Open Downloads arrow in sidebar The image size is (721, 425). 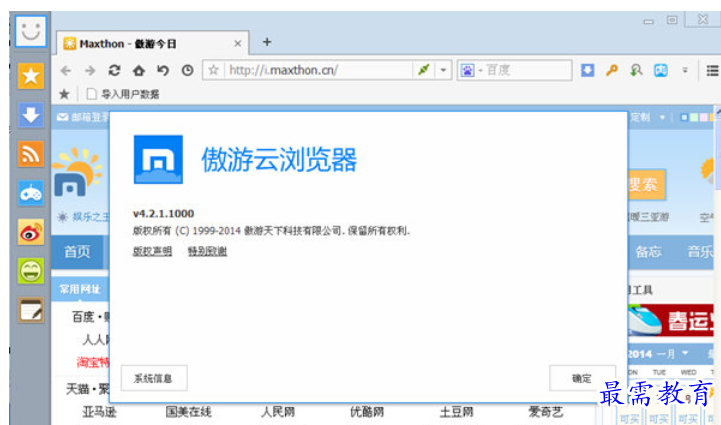pos(31,115)
